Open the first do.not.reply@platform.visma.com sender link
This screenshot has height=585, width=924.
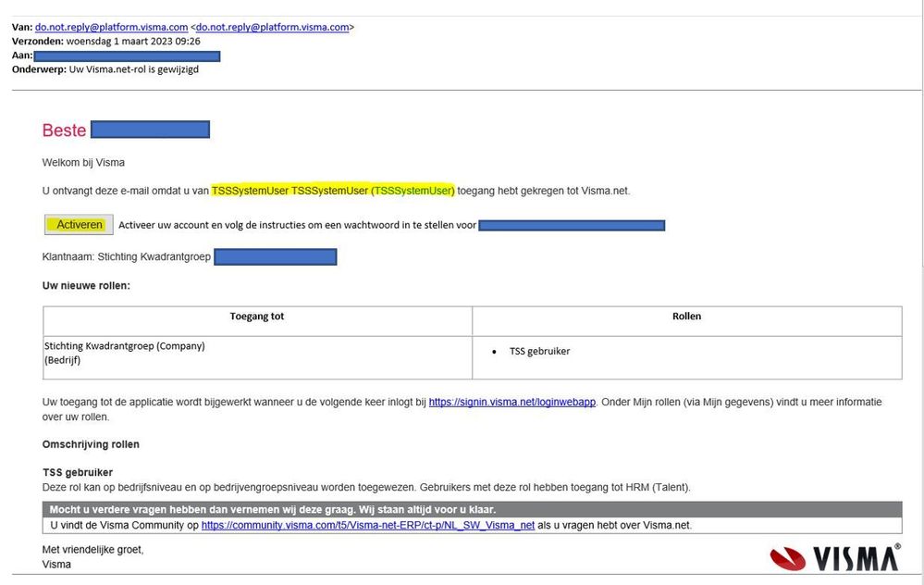point(111,27)
